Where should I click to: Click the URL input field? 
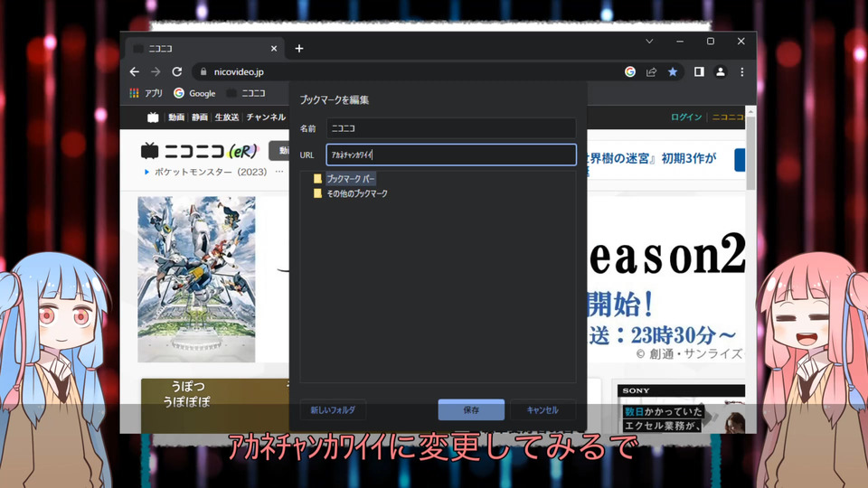click(x=450, y=155)
